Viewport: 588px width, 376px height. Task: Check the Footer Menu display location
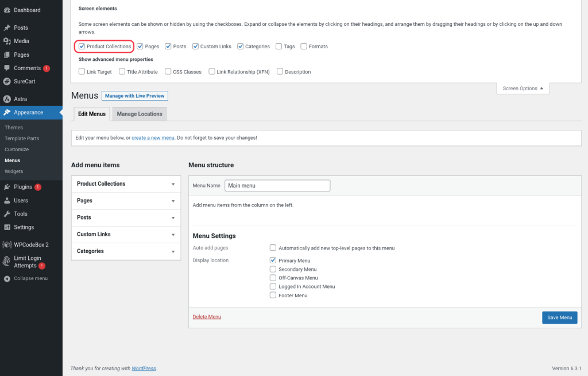pos(273,296)
